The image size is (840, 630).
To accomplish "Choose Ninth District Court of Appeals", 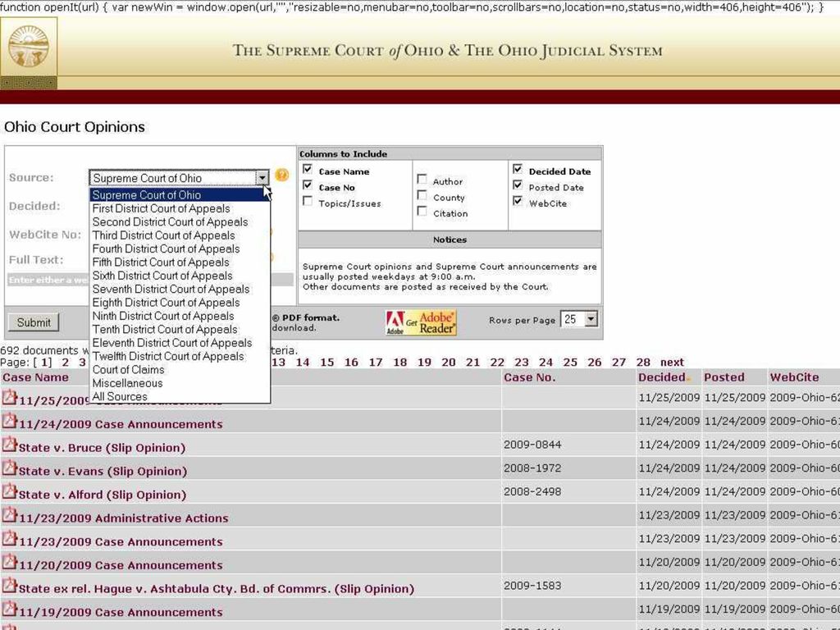I will [180, 316].
